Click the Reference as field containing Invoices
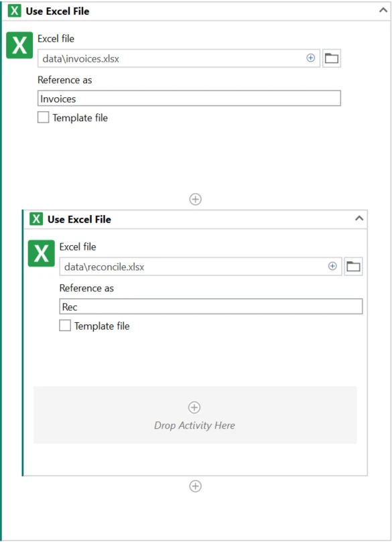 point(189,98)
